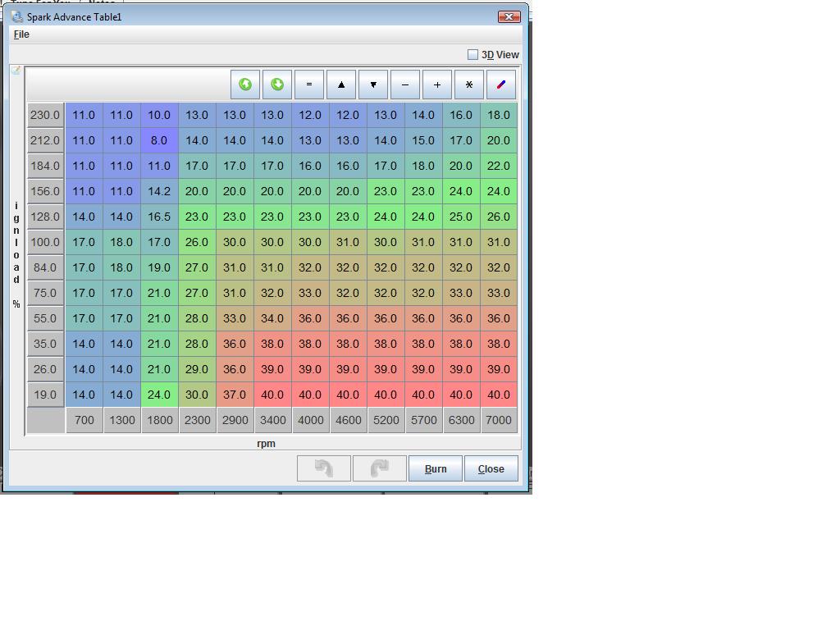The image size is (840, 630).
Task: Select the 6300 rpm column header
Action: (461, 421)
